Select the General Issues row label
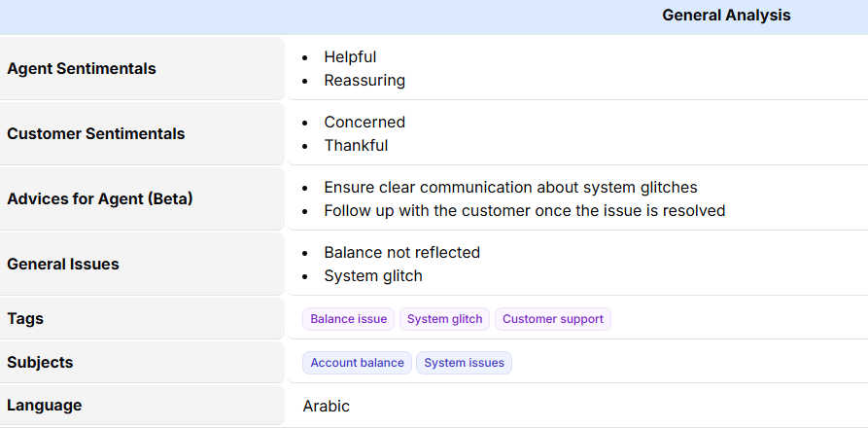Image resolution: width=868 pixels, height=428 pixels. click(x=63, y=265)
